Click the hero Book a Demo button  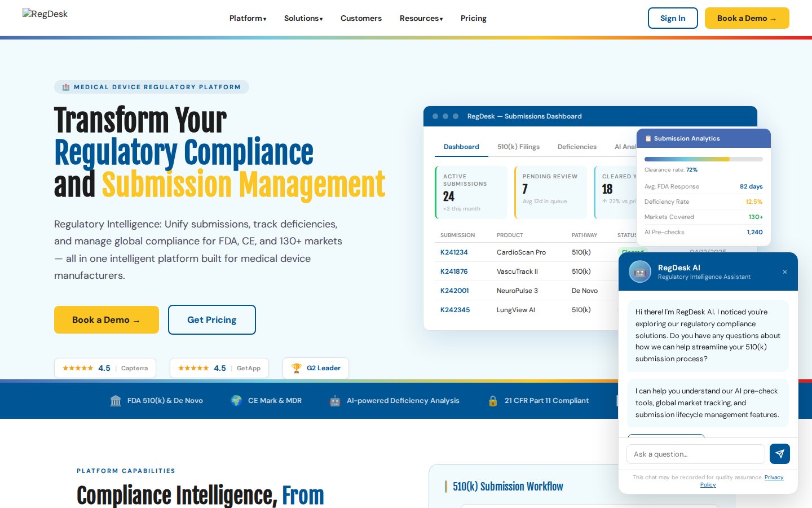click(x=107, y=319)
